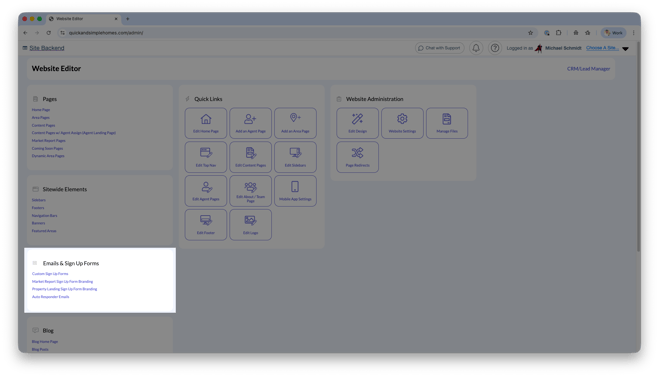Click the Michael Schmidt user name
Screen dimensions: 659x377
point(563,48)
